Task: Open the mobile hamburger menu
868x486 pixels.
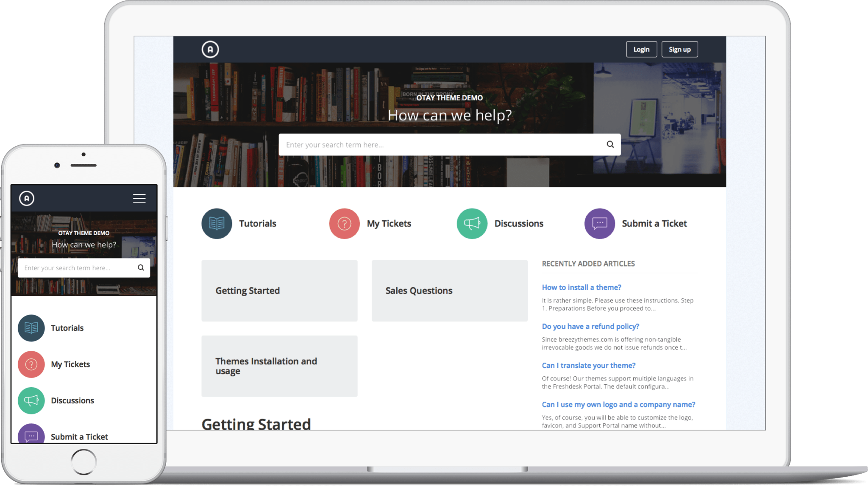Action: [139, 198]
